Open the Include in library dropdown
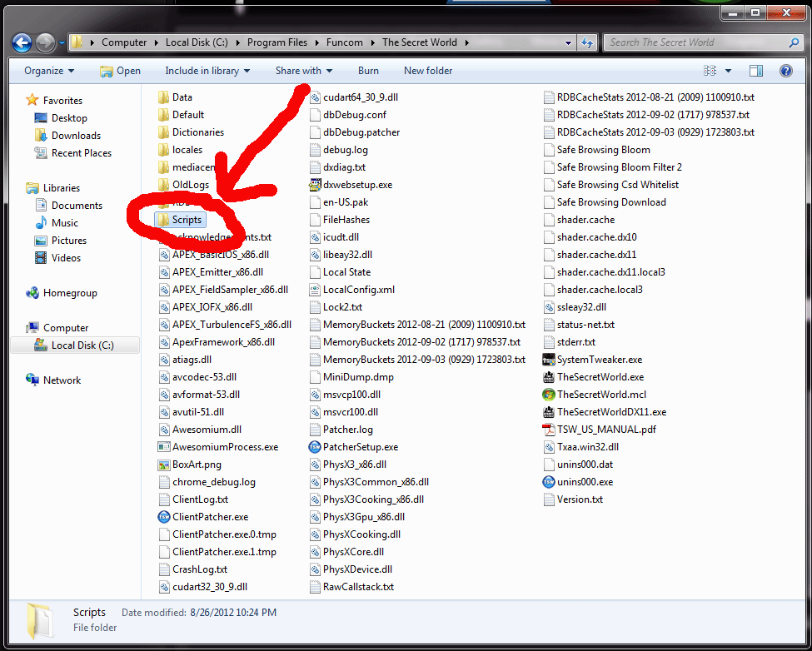Image resolution: width=812 pixels, height=651 pixels. point(207,71)
